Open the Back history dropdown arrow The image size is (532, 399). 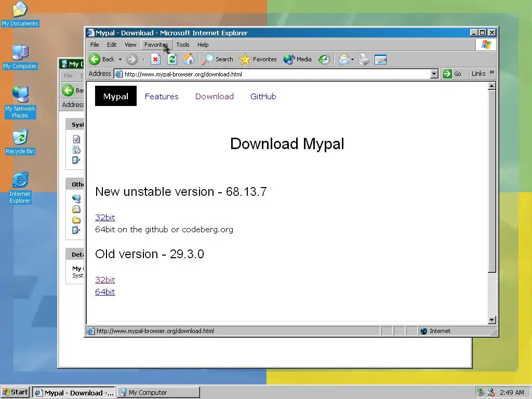(120, 59)
